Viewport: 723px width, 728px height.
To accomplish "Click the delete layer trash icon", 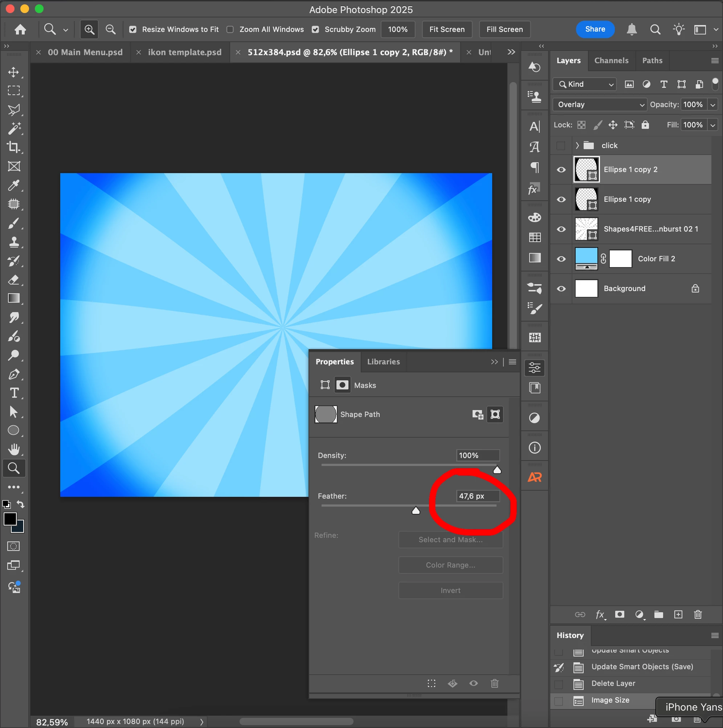I will [x=697, y=614].
